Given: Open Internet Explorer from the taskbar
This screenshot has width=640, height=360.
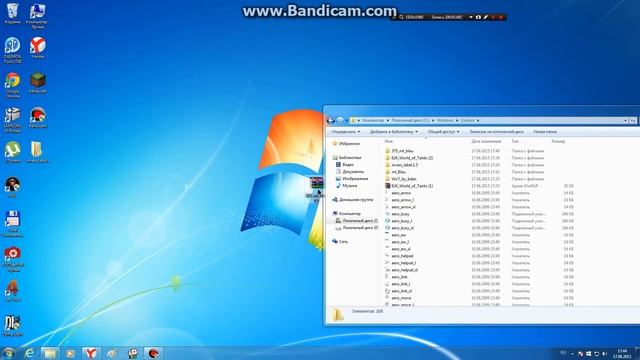Looking at the screenshot, I should tap(29, 353).
